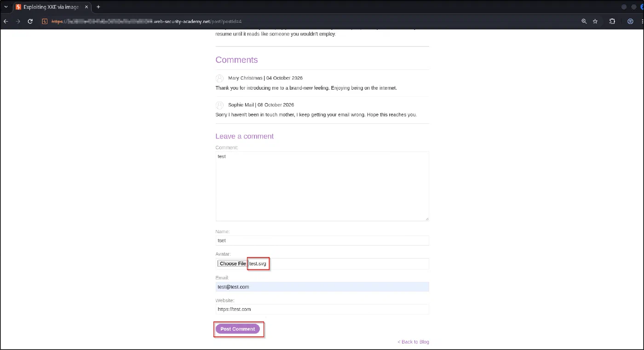The height and width of the screenshot is (350, 644).
Task: Follow the Back to Blog link
Action: 414,342
